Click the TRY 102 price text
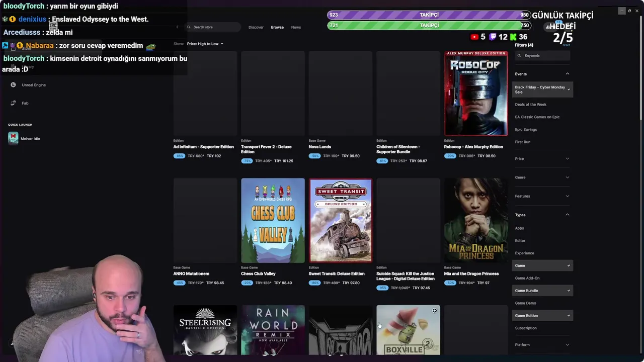 [214, 156]
